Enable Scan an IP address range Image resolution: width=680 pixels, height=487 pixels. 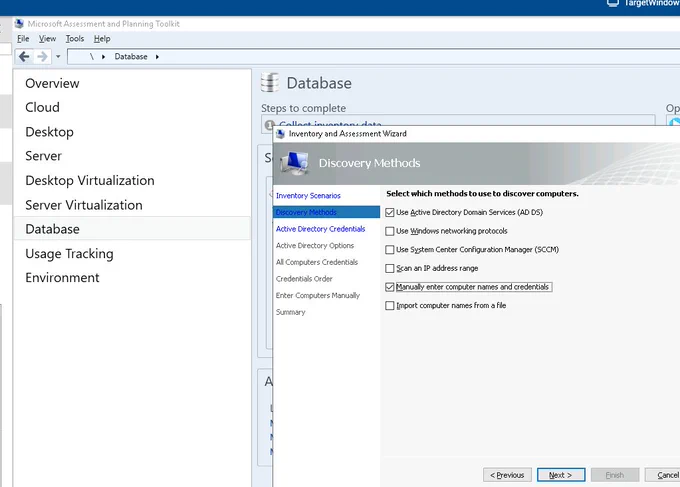[389, 268]
